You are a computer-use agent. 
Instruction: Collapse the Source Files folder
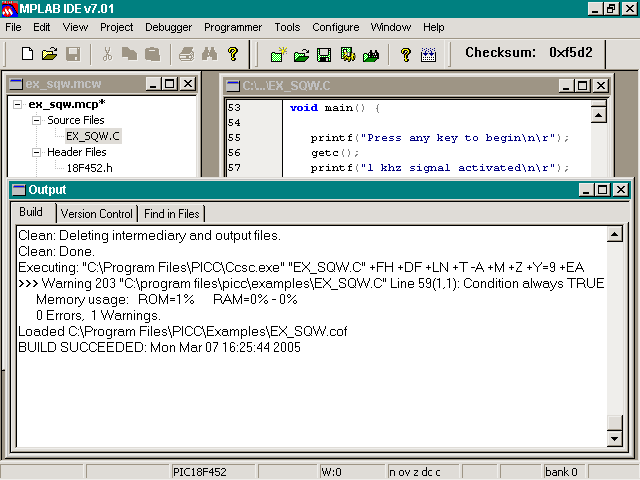pos(37,120)
